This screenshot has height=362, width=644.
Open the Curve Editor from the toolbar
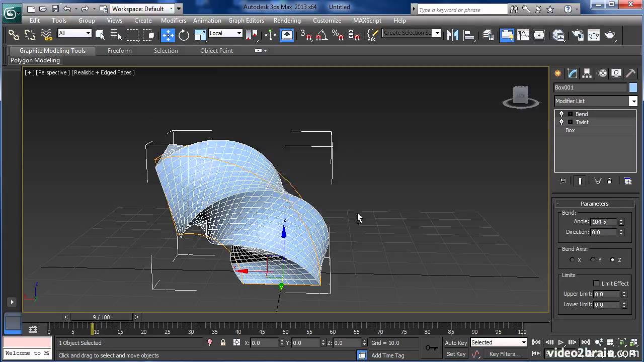[523, 35]
